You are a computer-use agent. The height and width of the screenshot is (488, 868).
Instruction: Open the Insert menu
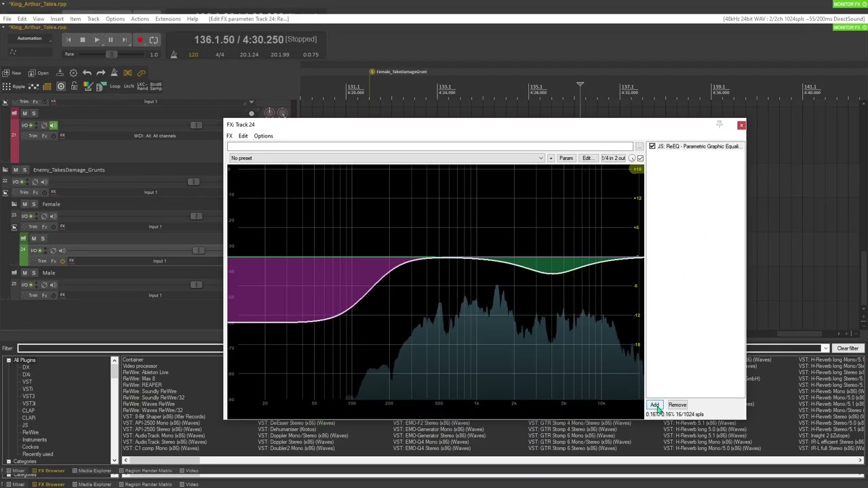57,19
